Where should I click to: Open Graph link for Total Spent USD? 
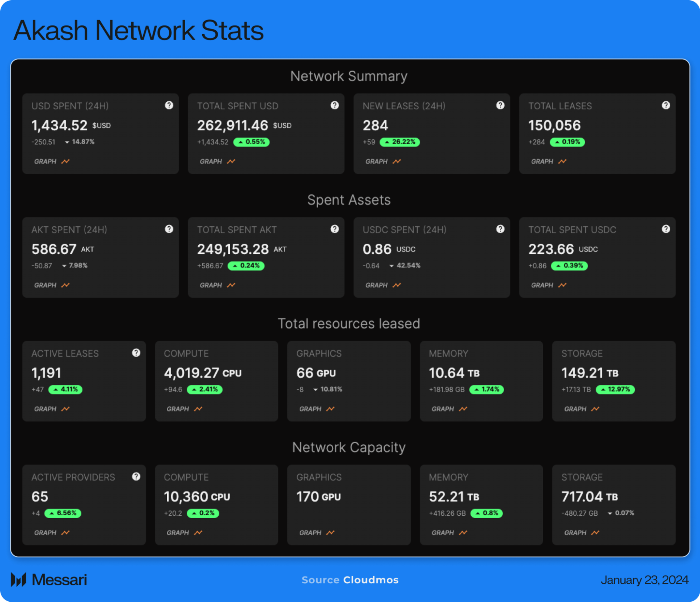point(217,162)
